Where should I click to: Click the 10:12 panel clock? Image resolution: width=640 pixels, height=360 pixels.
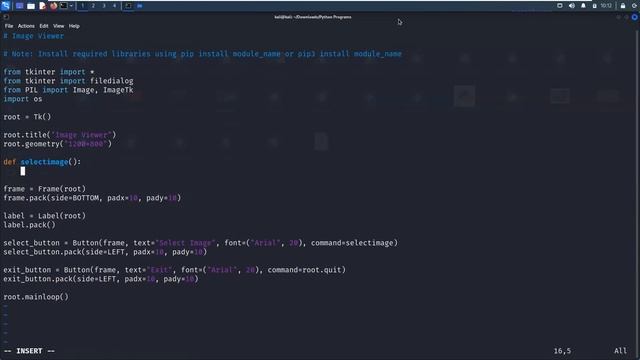pyautogui.click(x=606, y=6)
